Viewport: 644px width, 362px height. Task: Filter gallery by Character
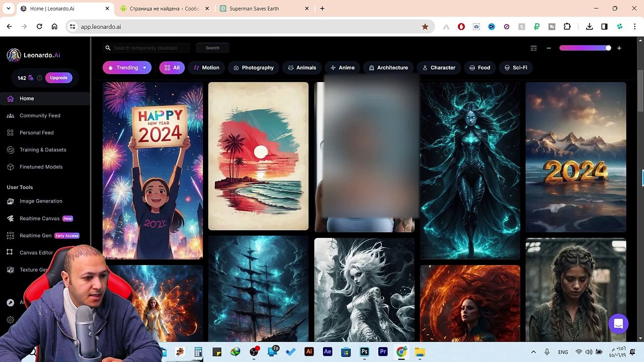(x=438, y=68)
